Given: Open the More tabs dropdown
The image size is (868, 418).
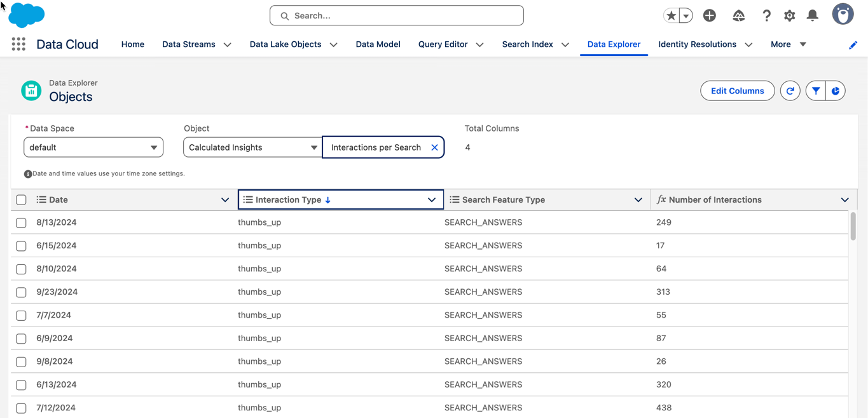Looking at the screenshot, I should tap(789, 44).
